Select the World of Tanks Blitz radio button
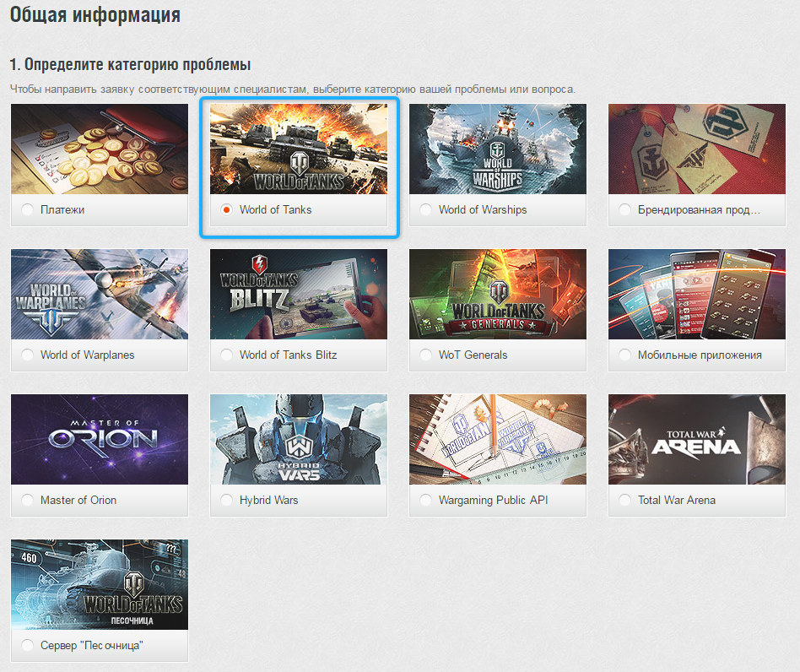800x672 pixels. pos(226,355)
